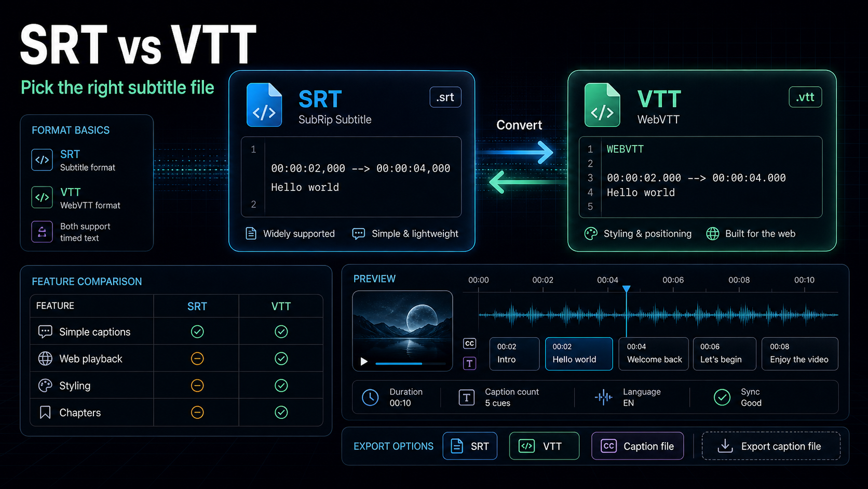Select the Intro caption cue

[514, 354]
